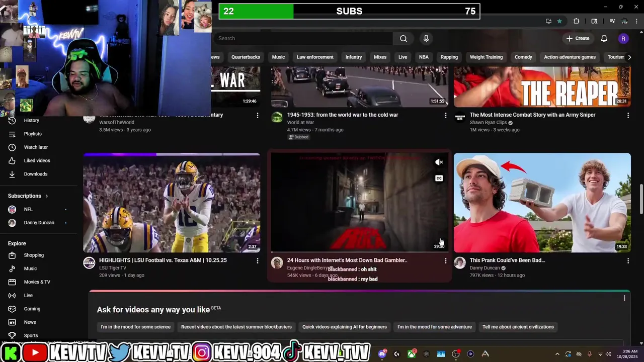Select the Law enforcement filter chip
This screenshot has height=362, width=644.
pyautogui.click(x=315, y=57)
